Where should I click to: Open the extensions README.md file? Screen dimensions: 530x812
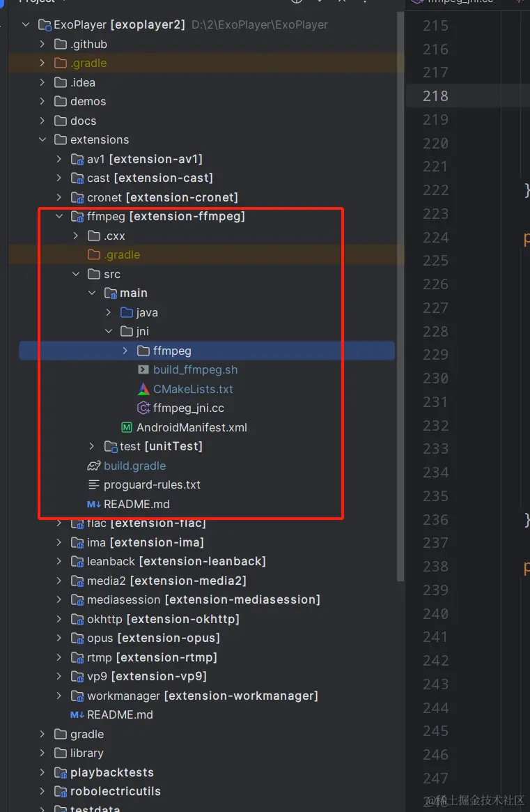coord(119,714)
